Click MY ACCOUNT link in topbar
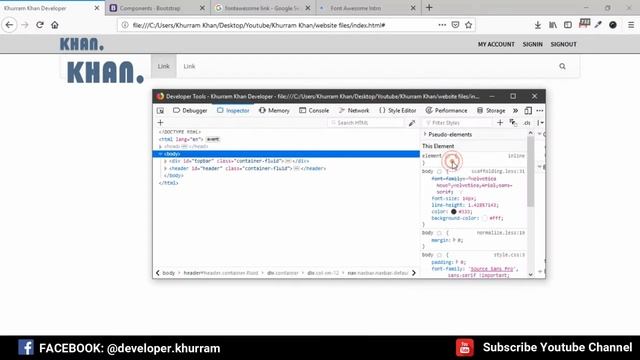The height and width of the screenshot is (360, 640). coord(496,44)
